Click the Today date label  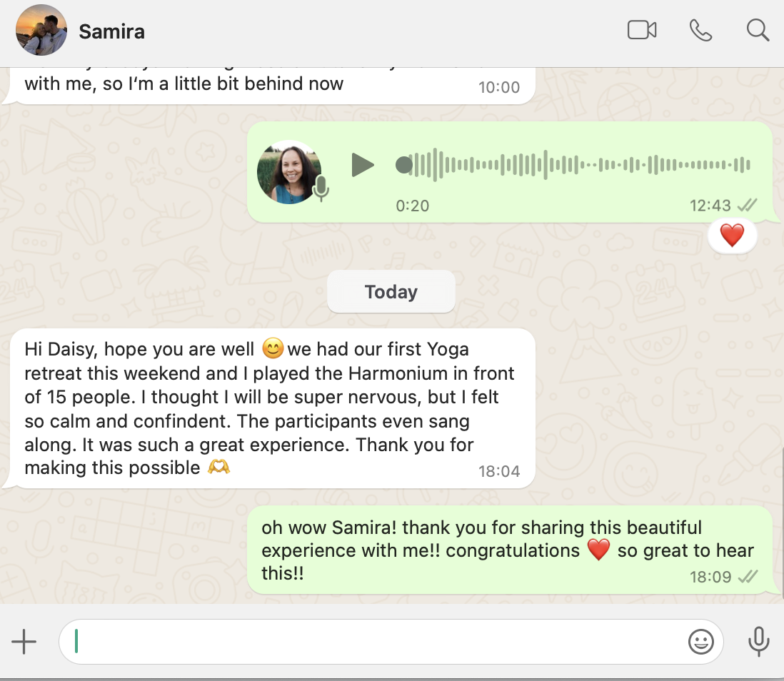point(391,291)
